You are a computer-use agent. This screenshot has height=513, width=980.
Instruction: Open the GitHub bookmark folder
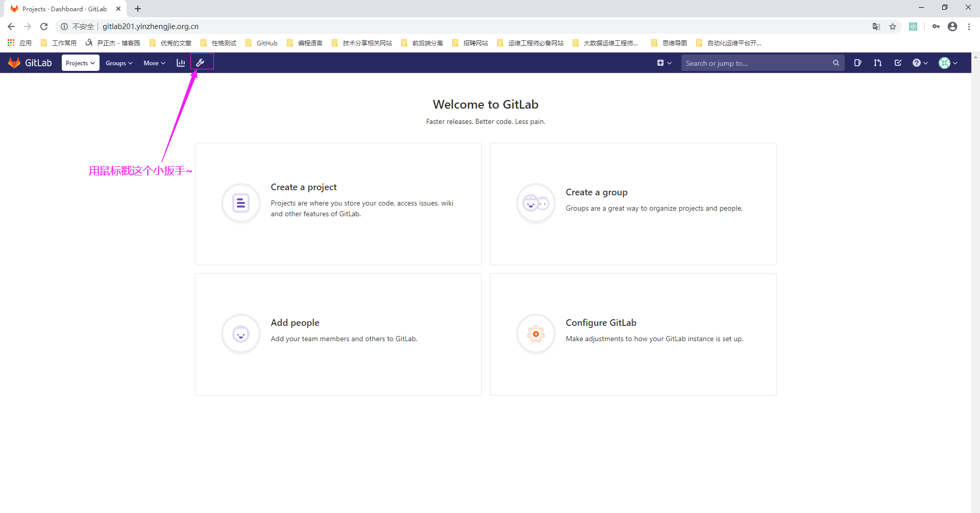tap(261, 43)
